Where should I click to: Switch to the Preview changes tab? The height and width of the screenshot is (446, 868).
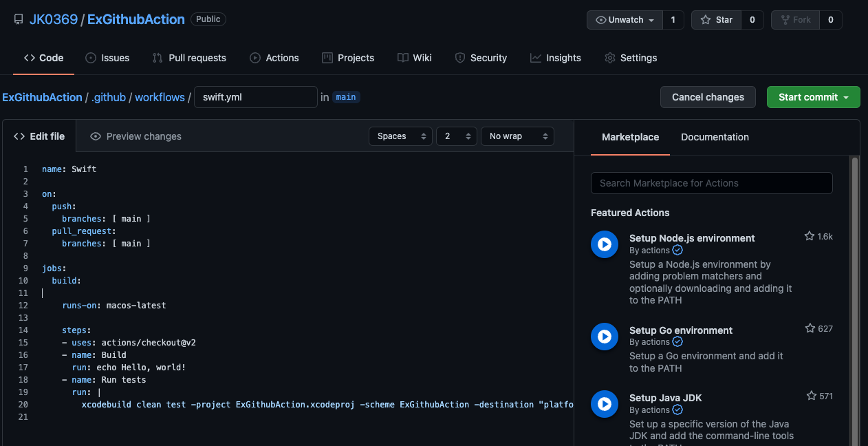click(x=135, y=136)
